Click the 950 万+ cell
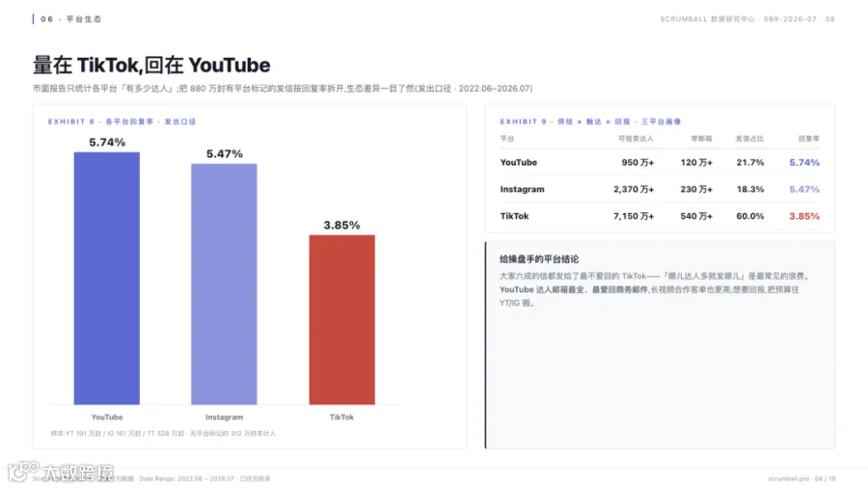 point(637,162)
